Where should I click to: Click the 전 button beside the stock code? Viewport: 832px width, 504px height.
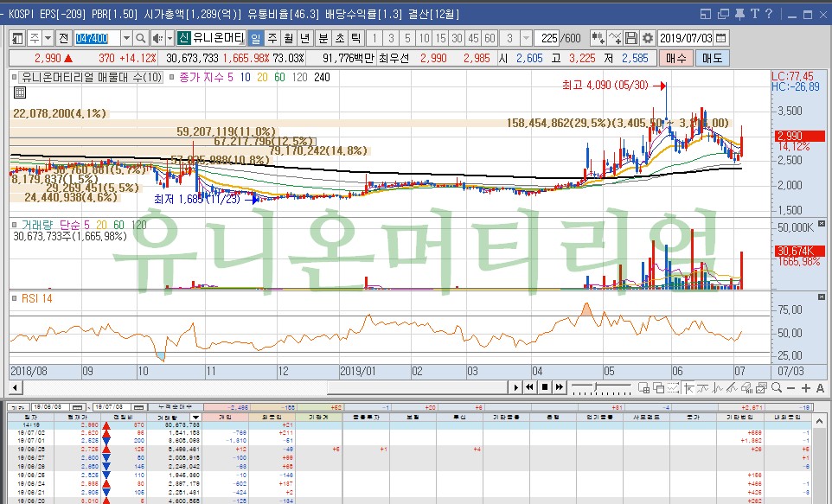pos(64,38)
